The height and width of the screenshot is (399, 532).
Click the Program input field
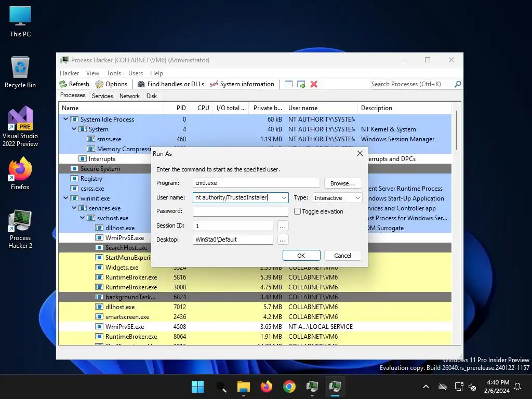tap(256, 183)
